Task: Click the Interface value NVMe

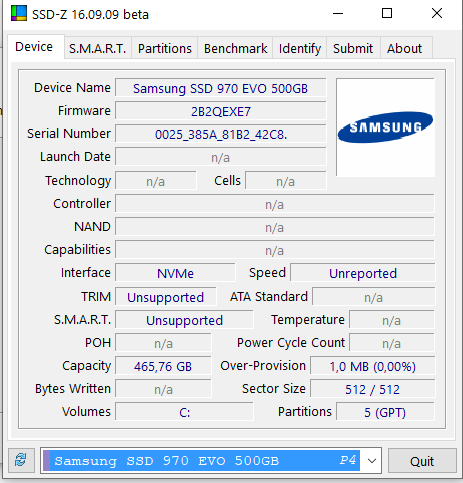Action: click(175, 273)
